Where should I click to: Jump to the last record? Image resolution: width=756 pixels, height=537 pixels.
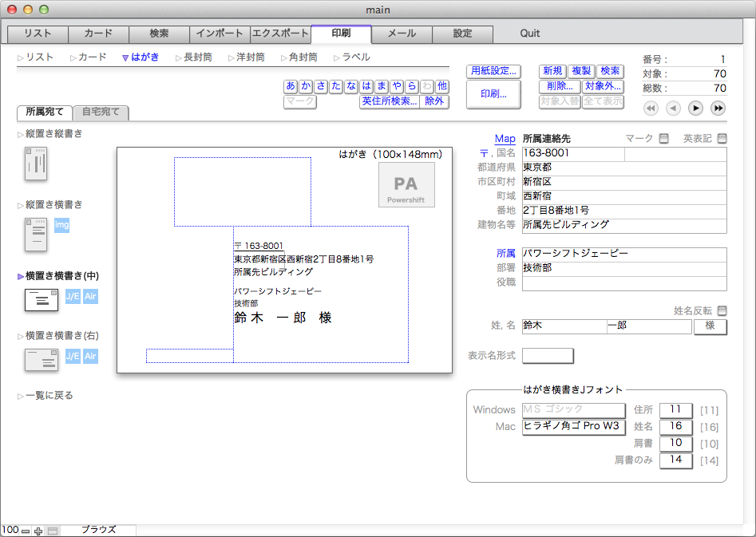coord(718,109)
